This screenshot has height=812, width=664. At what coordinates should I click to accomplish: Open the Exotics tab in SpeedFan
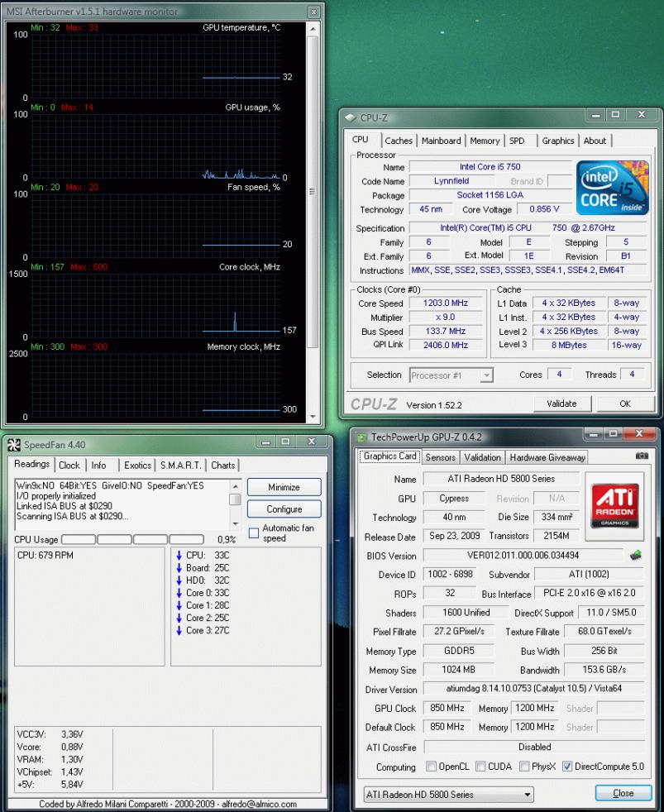[x=137, y=465]
